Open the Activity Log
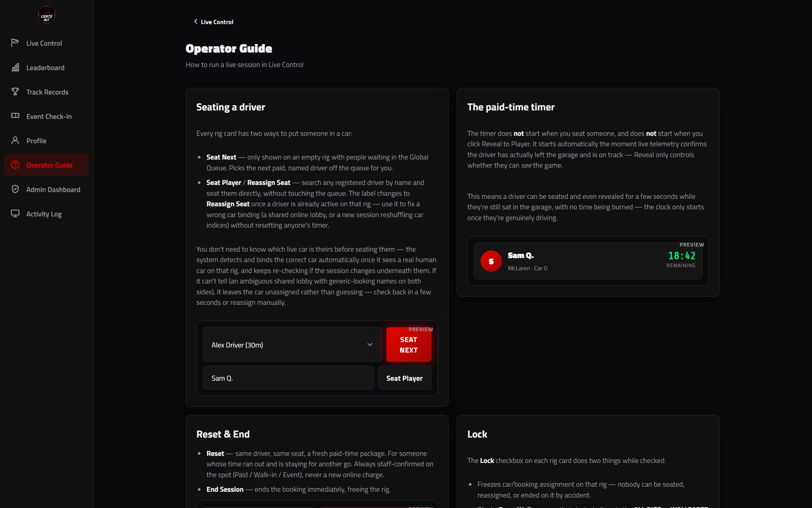 46,214
